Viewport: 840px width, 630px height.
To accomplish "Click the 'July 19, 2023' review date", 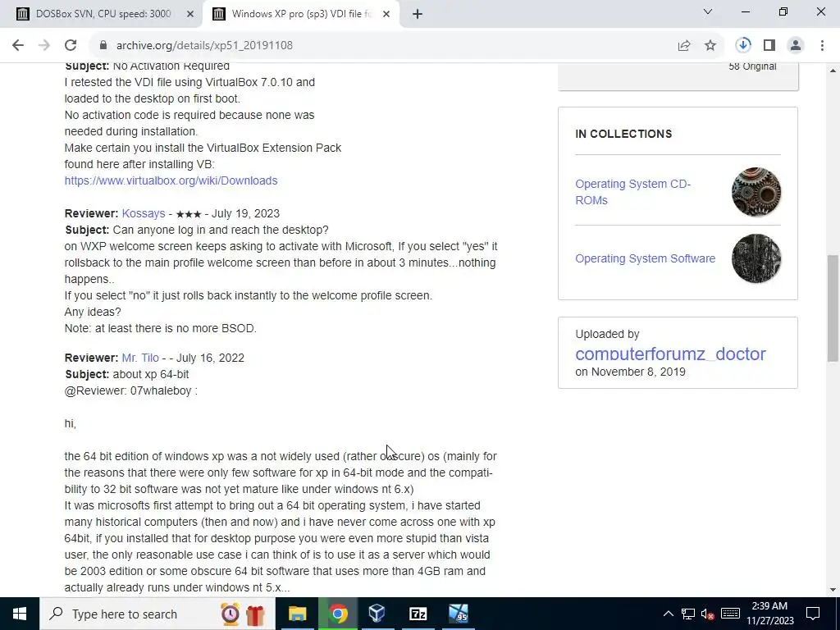I will (x=245, y=213).
